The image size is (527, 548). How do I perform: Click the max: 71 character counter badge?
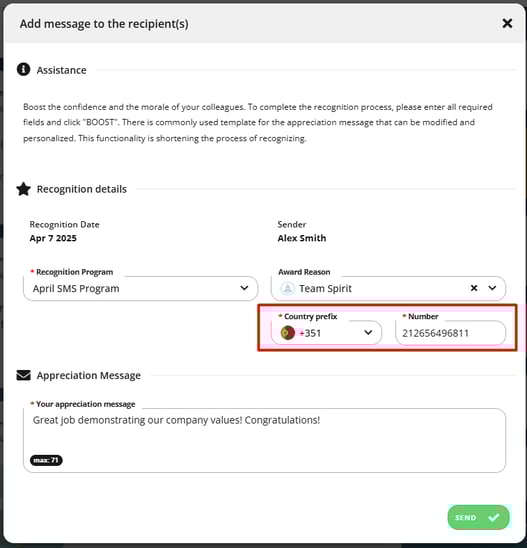pyautogui.click(x=46, y=460)
